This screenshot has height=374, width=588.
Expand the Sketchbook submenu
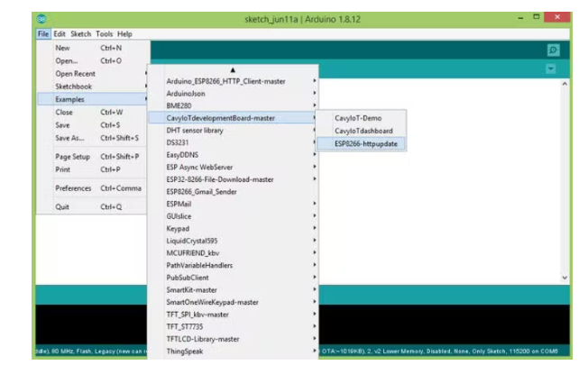tap(92, 87)
